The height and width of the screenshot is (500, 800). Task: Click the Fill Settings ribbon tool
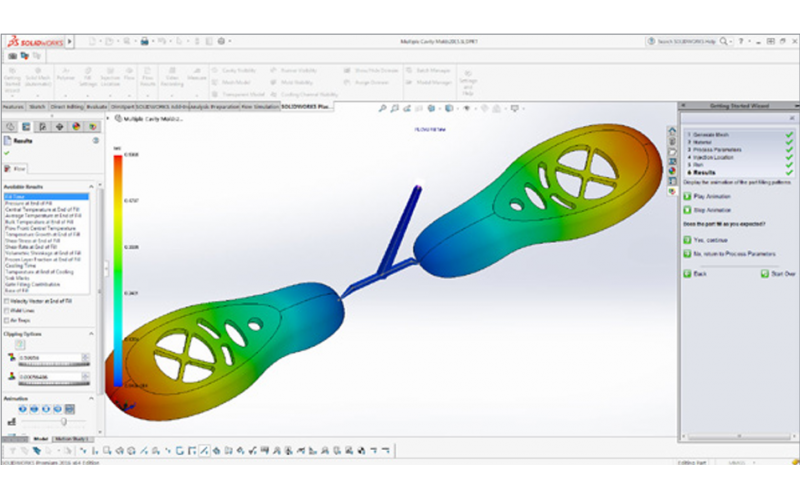(88, 77)
